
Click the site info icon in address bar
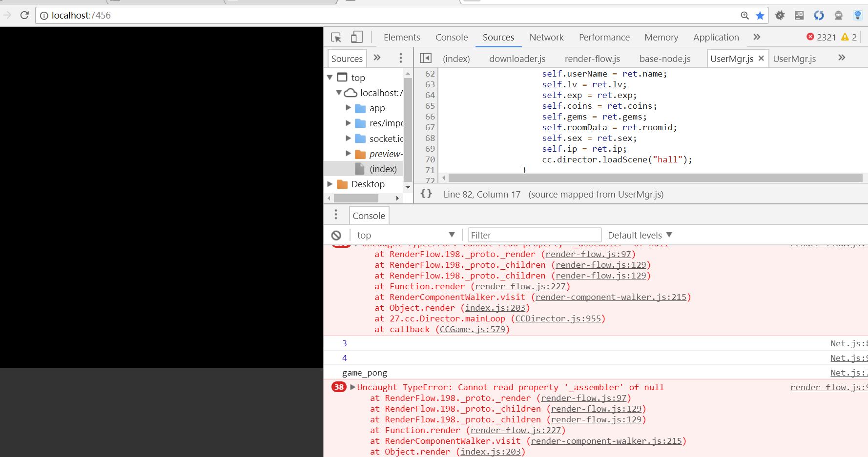tap(44, 16)
